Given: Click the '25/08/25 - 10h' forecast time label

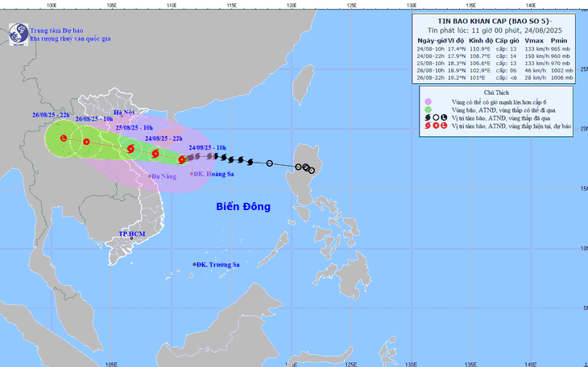Looking at the screenshot, I should click(x=135, y=128).
